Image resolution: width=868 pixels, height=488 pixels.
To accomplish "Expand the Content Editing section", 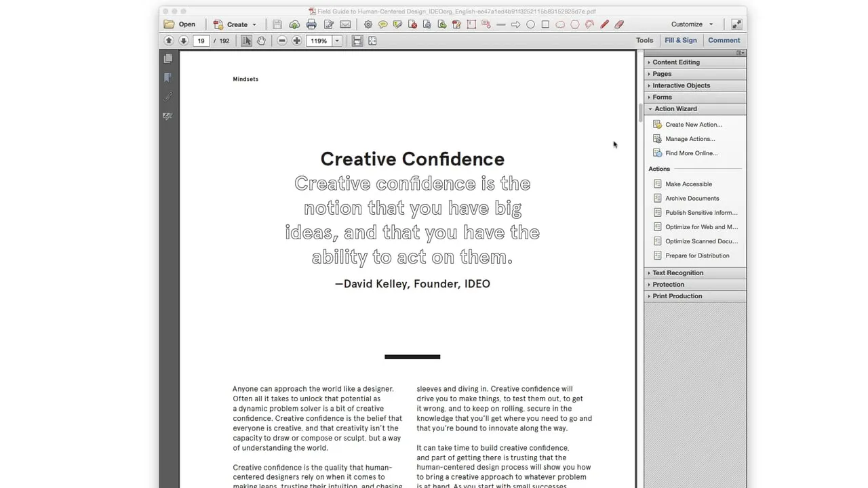I will [695, 62].
